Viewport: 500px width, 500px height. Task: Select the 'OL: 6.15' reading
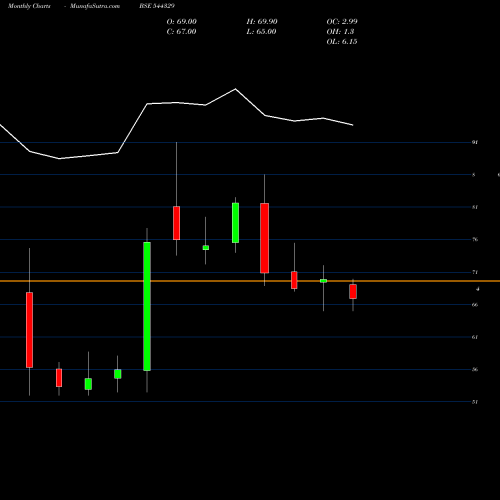(342, 42)
